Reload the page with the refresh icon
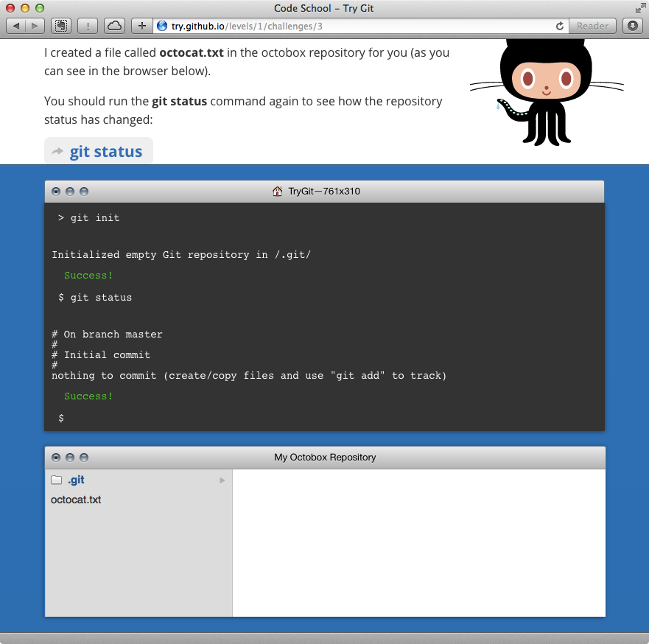Viewport: 649px width, 644px height. [560, 26]
